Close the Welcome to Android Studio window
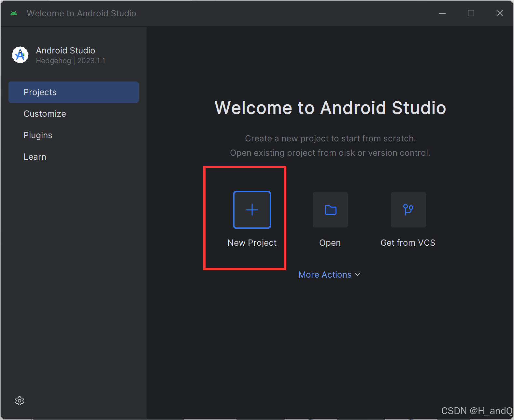Viewport: 514px width, 420px height. click(x=500, y=13)
